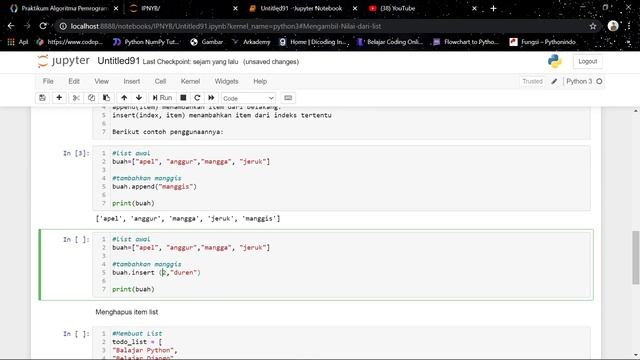The image size is (640, 360).
Task: Run the selected cell
Action: (x=162, y=98)
